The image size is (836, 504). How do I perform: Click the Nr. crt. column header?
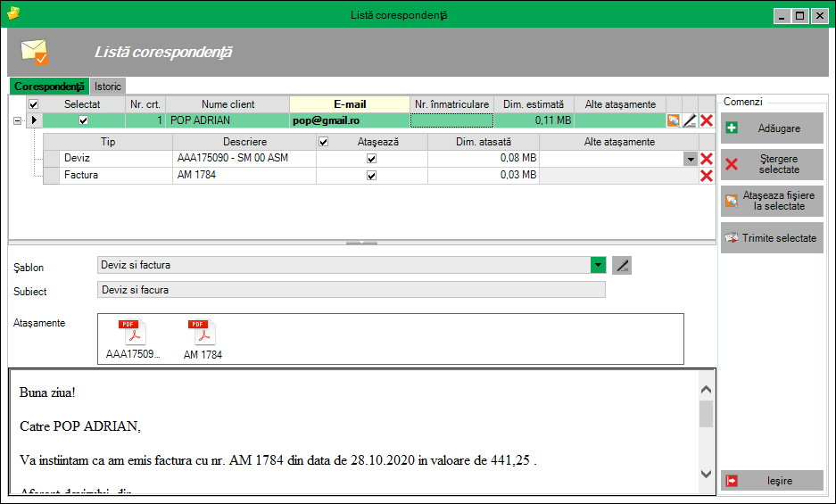pos(145,104)
